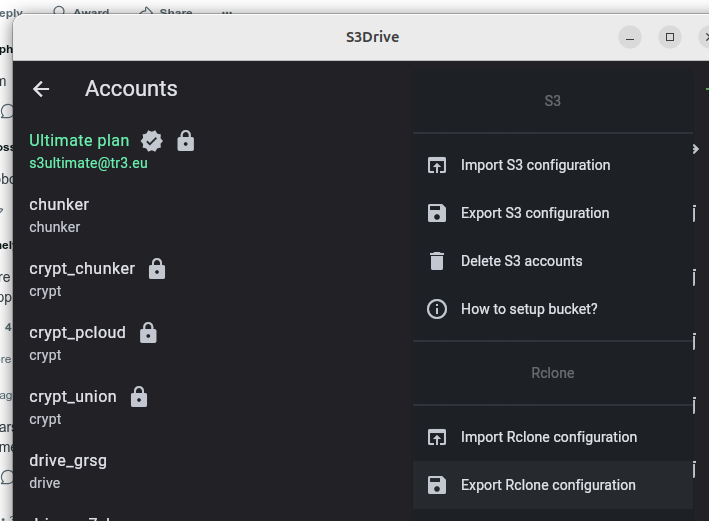Click the Export Rclone configuration save icon
The width and height of the screenshot is (709, 521).
pyautogui.click(x=437, y=485)
